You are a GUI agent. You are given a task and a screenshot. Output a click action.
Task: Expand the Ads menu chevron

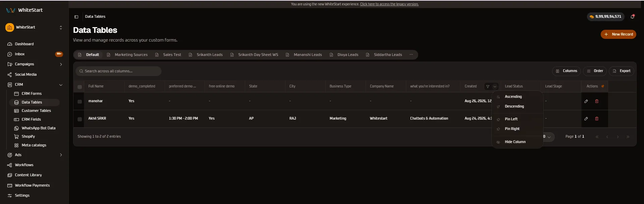61,155
